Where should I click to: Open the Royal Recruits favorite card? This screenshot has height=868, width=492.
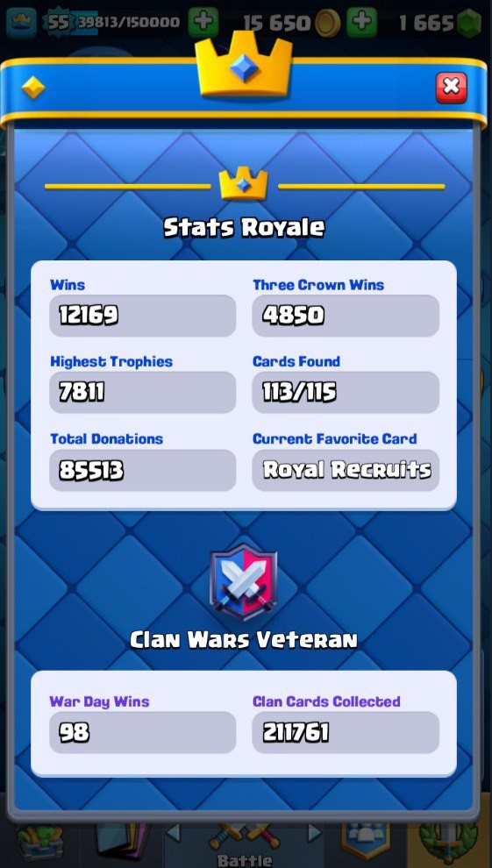tap(346, 470)
